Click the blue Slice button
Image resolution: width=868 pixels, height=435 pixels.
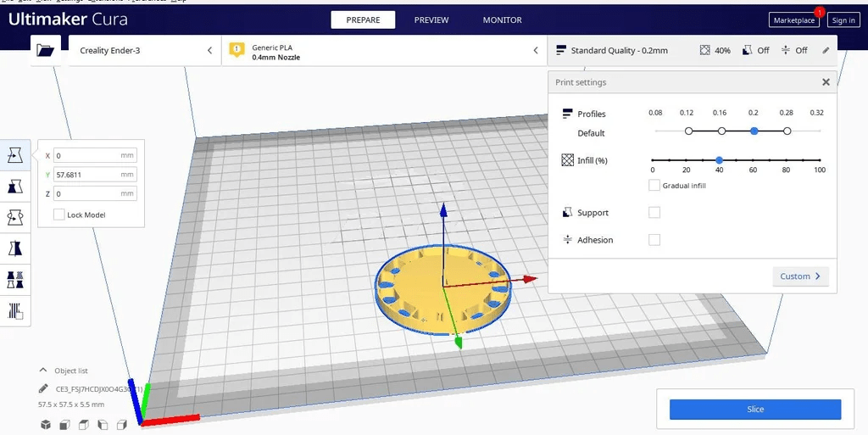(754, 410)
